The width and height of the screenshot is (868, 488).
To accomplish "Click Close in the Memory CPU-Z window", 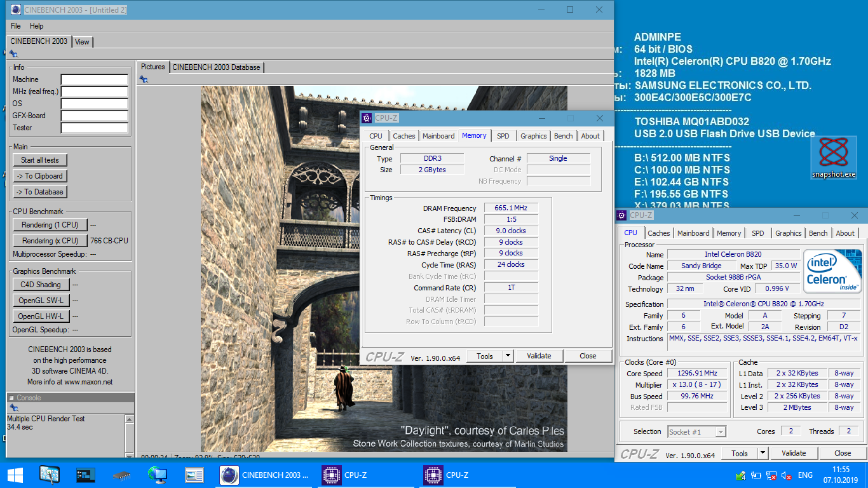I will click(588, 356).
